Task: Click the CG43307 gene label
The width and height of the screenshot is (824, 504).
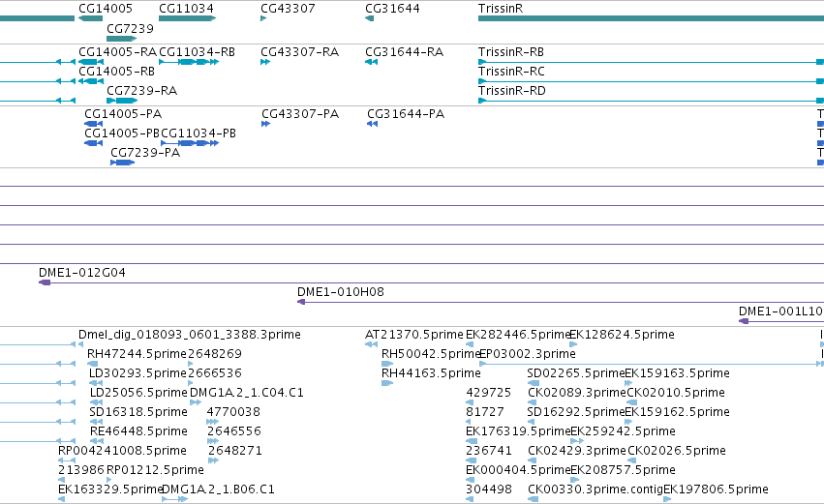Action: pos(288,9)
